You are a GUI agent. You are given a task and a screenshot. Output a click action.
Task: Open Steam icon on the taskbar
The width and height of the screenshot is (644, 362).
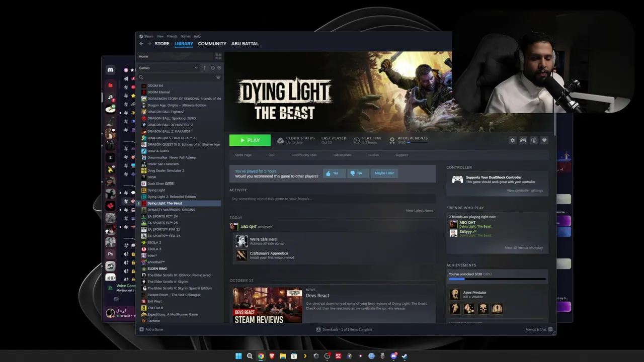tap(405, 356)
